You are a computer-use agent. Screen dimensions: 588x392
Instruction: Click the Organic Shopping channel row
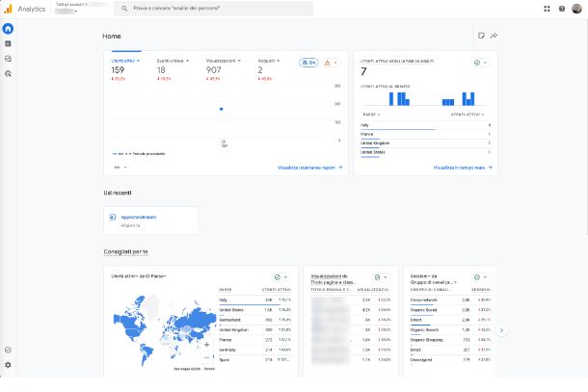click(450, 340)
